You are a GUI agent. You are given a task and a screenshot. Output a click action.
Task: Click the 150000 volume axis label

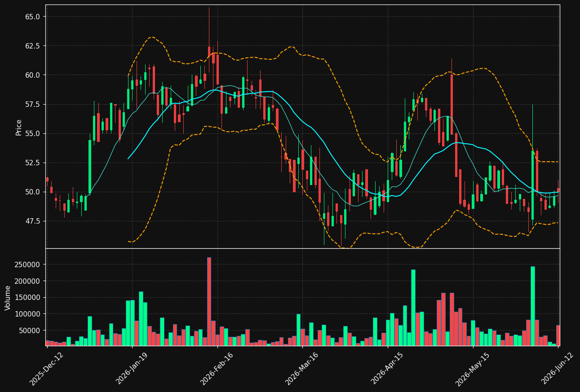click(28, 297)
